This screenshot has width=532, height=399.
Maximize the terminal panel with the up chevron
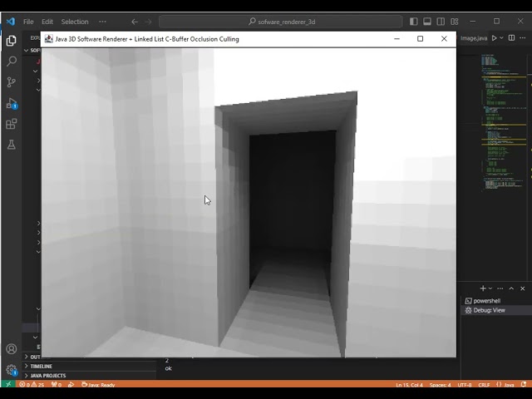(x=511, y=288)
